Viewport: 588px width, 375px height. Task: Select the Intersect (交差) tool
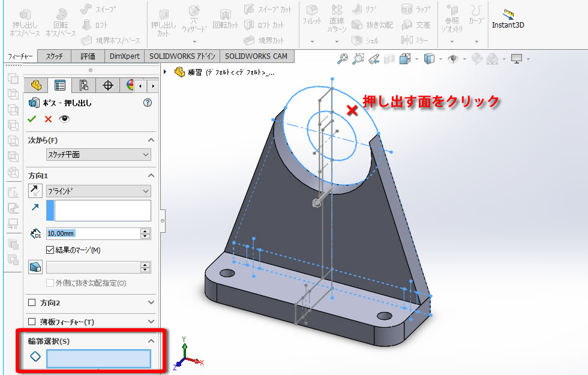[416, 25]
